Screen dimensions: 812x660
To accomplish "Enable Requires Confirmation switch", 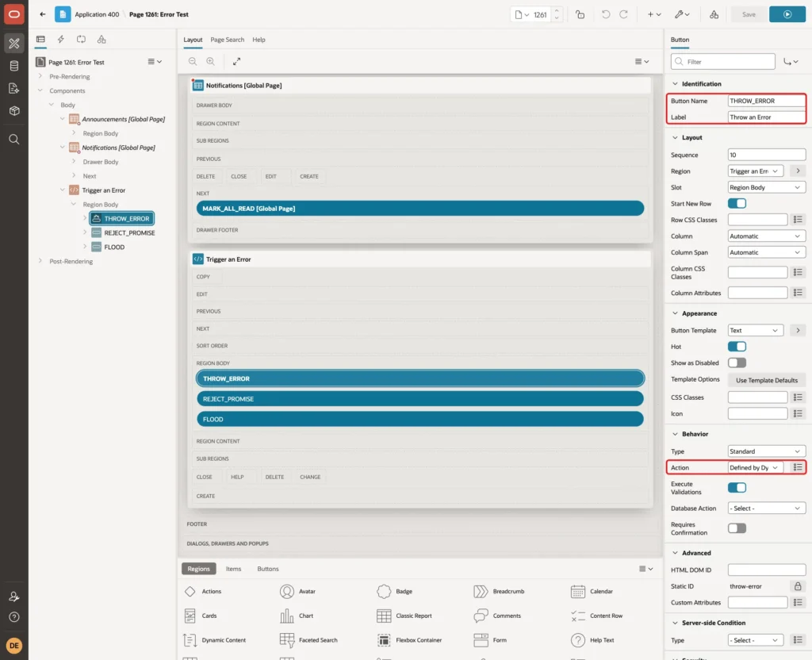I will pyautogui.click(x=737, y=528).
